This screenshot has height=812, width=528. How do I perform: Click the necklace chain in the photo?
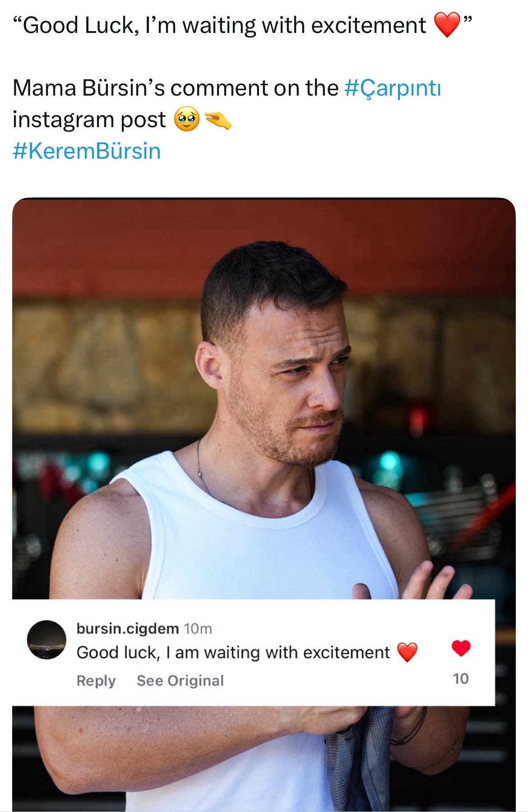(x=201, y=469)
